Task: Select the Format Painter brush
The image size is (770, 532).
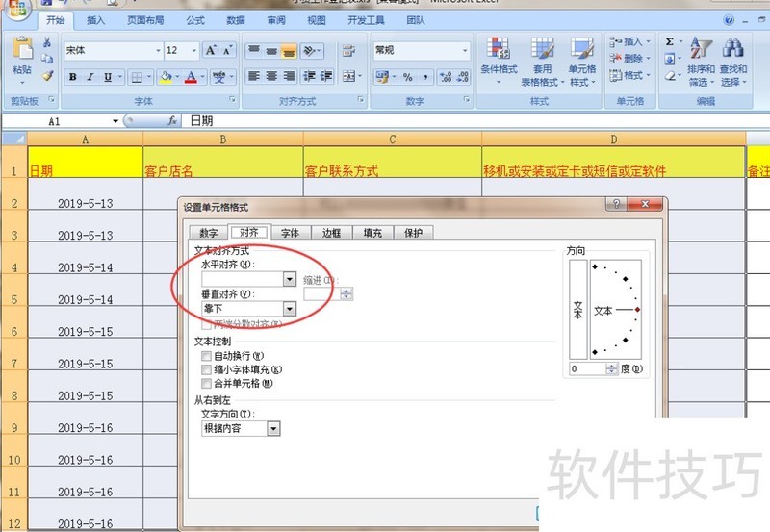Action: click(47, 75)
